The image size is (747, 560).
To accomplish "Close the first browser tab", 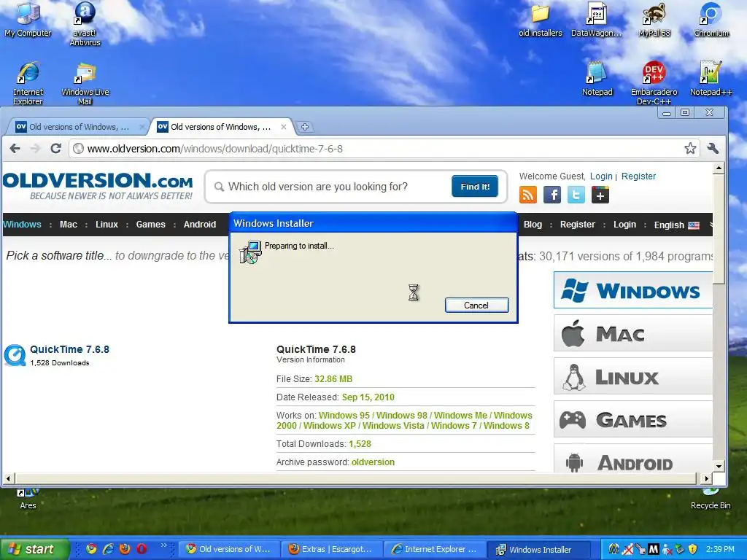I will (142, 127).
